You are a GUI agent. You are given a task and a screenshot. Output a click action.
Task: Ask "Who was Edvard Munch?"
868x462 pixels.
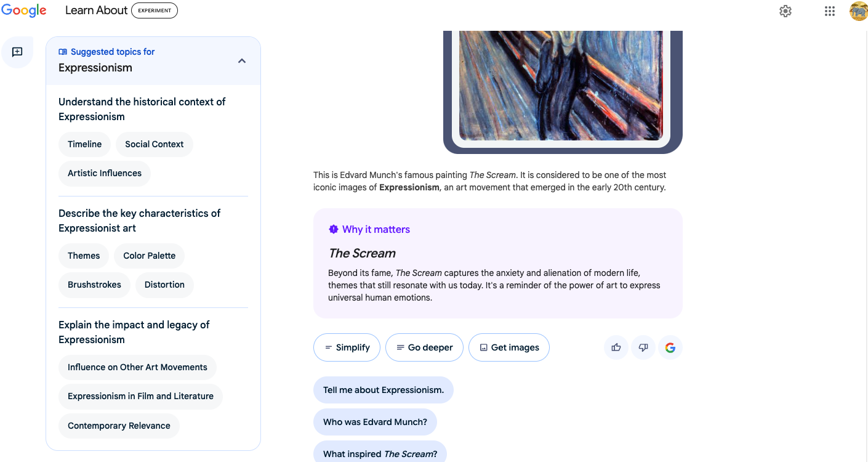[x=375, y=421]
